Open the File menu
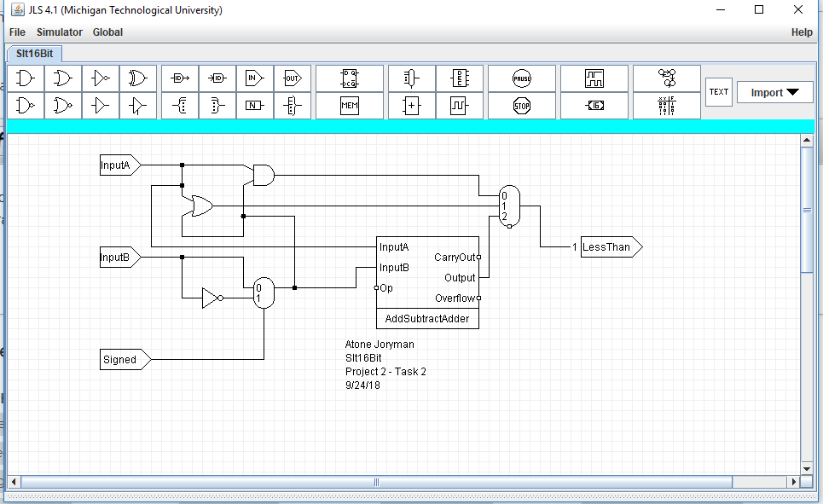The width and height of the screenshot is (823, 504). (x=17, y=32)
